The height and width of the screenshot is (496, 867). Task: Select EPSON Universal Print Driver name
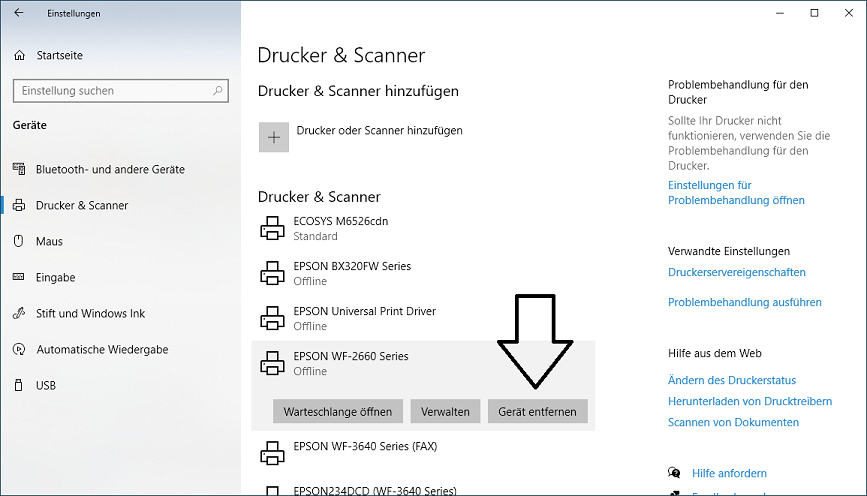click(364, 311)
